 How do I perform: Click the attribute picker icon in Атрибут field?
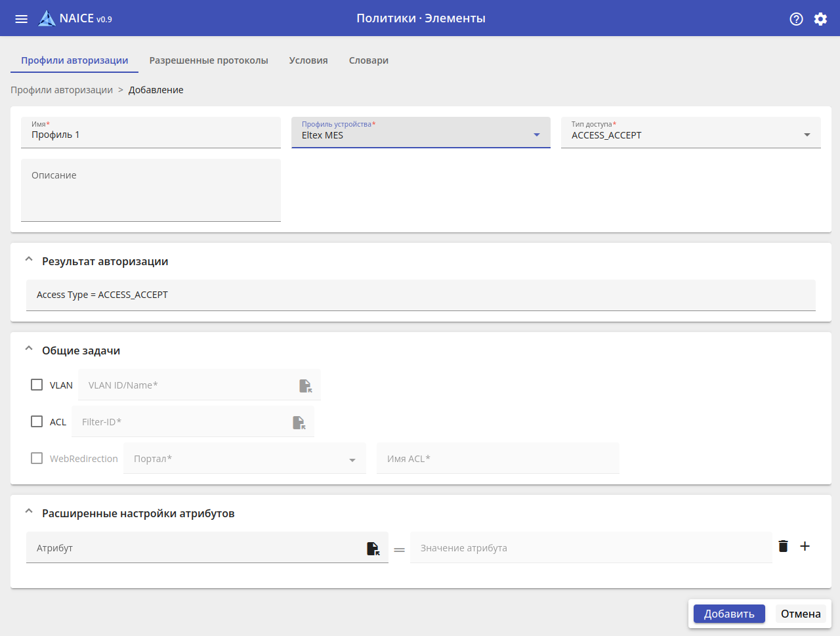[373, 548]
